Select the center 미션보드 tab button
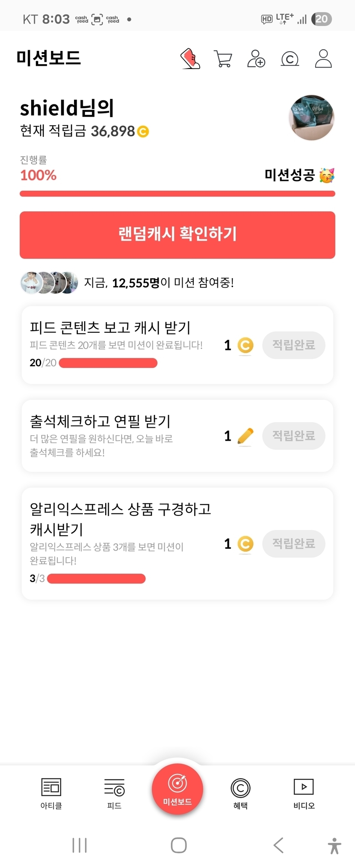Viewport: 355px width, 868px height. pyautogui.click(x=177, y=789)
